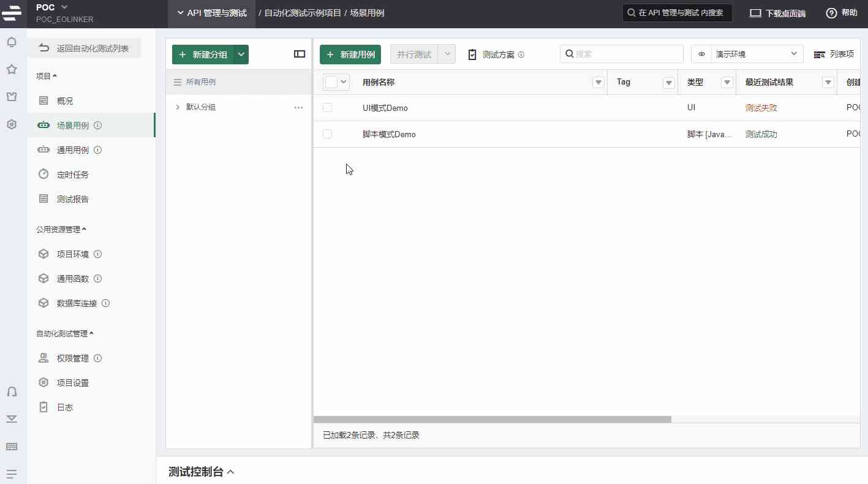Click the 新建用例 button
The width and height of the screenshot is (868, 484).
coord(350,55)
